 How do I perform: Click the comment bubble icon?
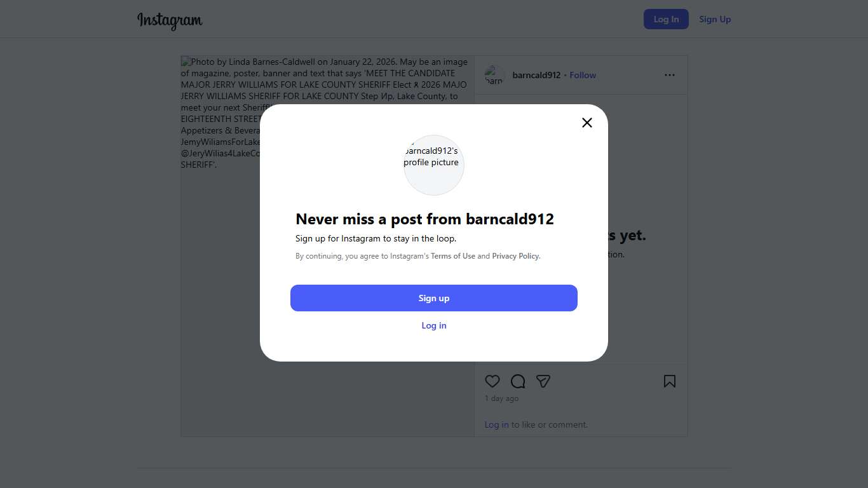coord(518,381)
